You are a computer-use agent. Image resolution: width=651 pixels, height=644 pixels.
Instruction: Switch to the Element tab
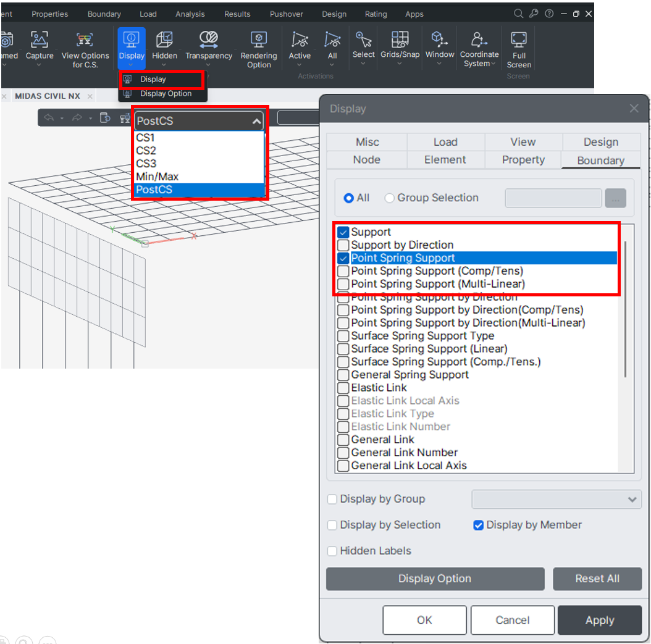445,160
